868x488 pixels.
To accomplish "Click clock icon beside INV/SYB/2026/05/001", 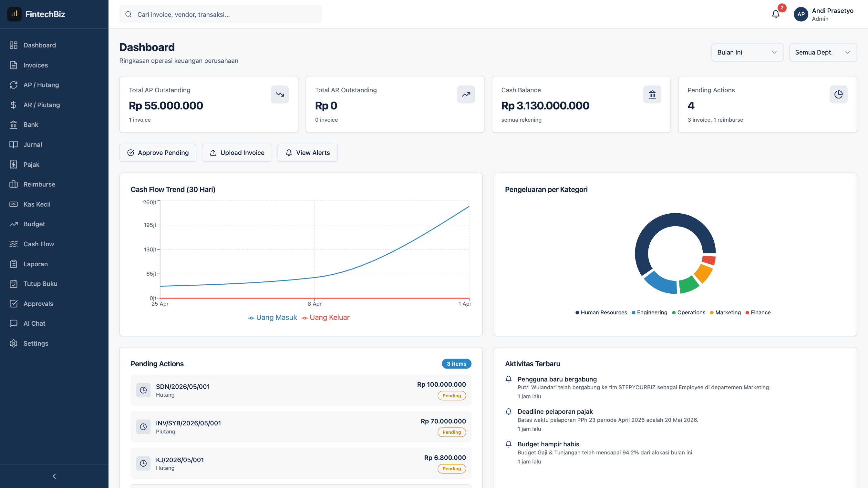I will (x=143, y=427).
